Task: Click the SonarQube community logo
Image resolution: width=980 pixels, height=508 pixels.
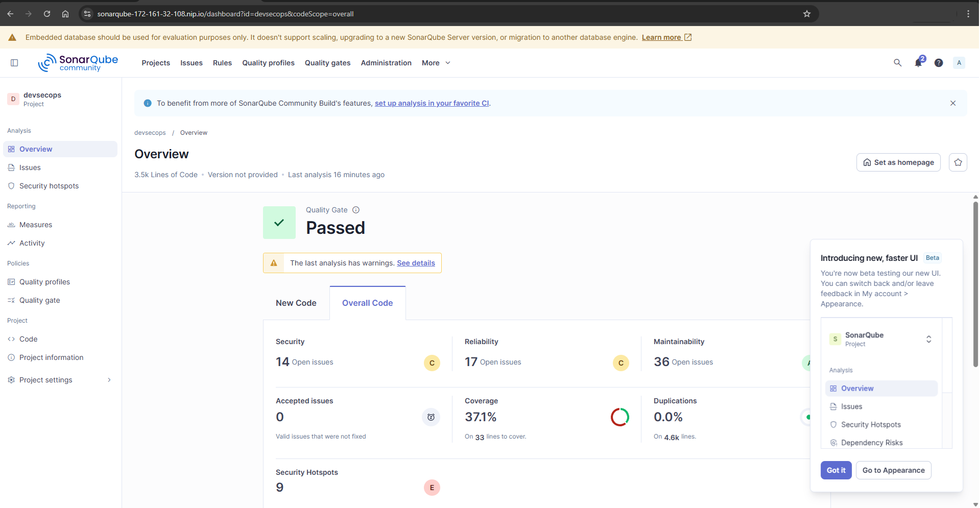Action: (78, 62)
